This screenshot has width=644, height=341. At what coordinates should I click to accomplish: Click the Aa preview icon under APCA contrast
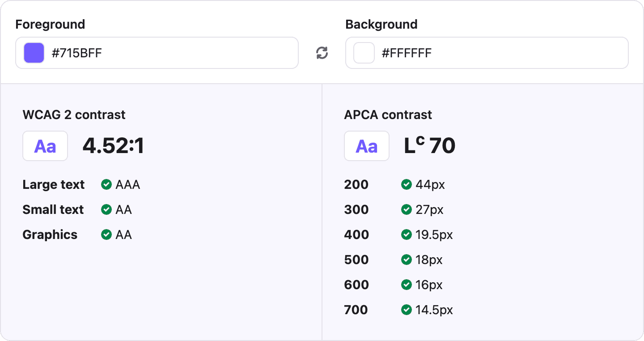(366, 146)
